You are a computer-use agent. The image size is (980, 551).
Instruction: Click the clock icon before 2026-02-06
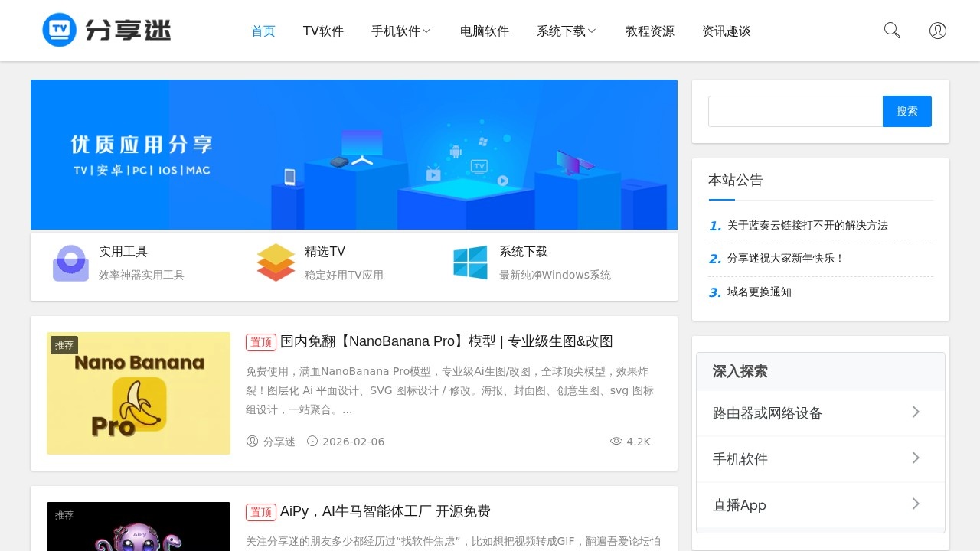coord(312,442)
